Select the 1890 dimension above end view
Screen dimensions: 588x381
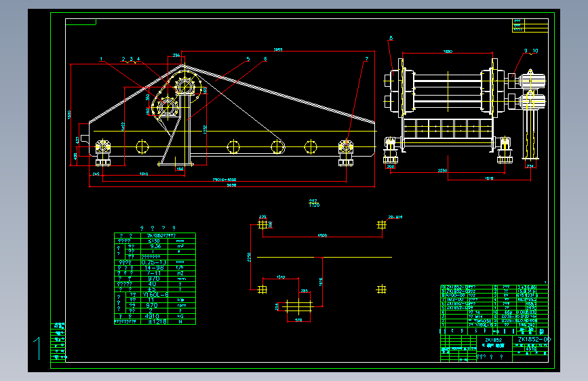click(448, 52)
